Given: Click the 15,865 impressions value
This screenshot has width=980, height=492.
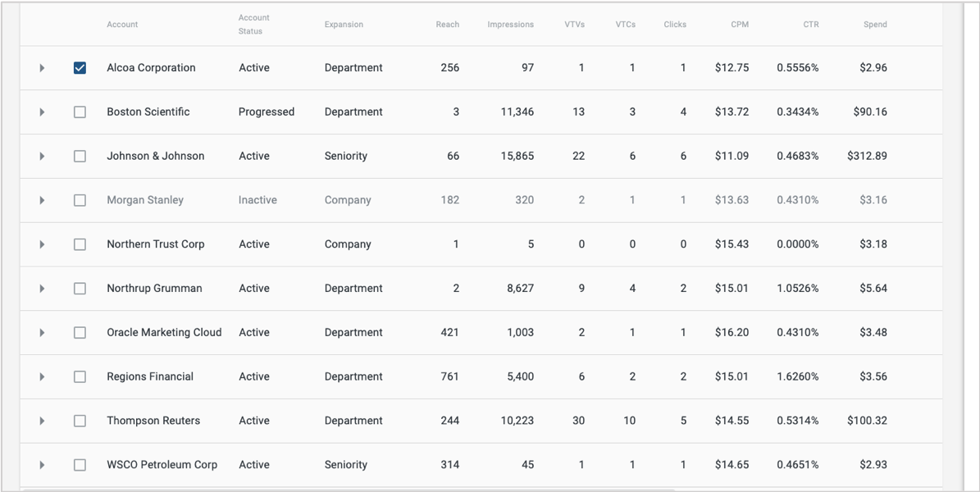Looking at the screenshot, I should pos(517,157).
